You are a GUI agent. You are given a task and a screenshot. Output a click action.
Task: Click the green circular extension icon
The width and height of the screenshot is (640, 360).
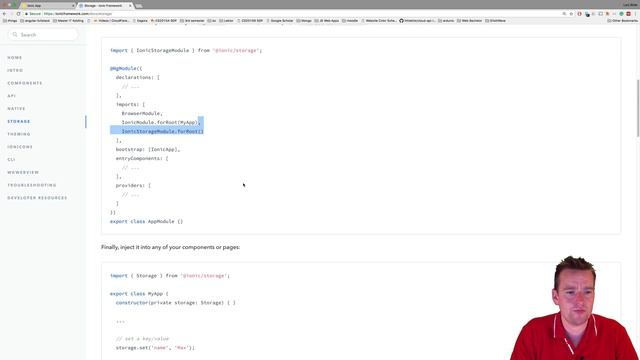click(621, 14)
